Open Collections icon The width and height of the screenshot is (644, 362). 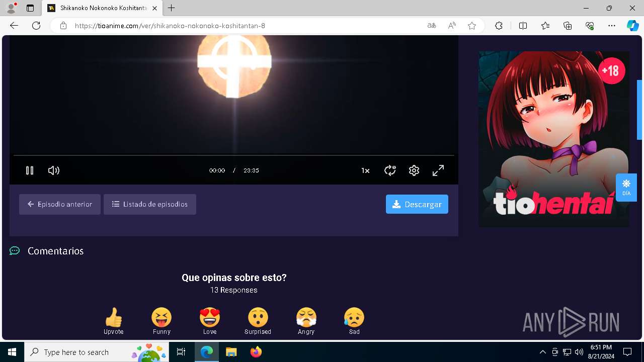coord(568,26)
